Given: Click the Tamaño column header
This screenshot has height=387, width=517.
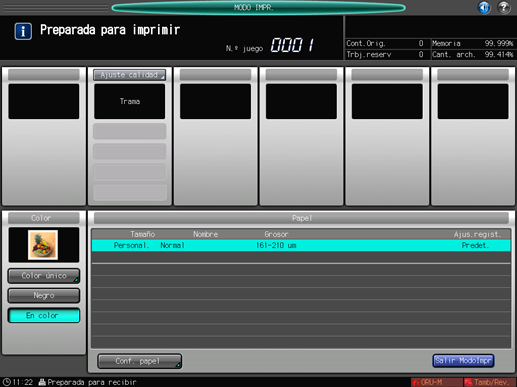Looking at the screenshot, I should click(142, 234).
